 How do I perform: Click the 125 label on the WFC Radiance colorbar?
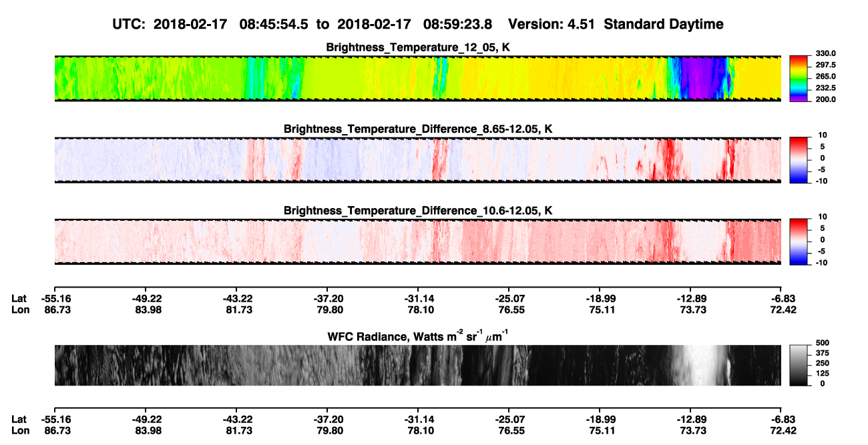coord(823,373)
